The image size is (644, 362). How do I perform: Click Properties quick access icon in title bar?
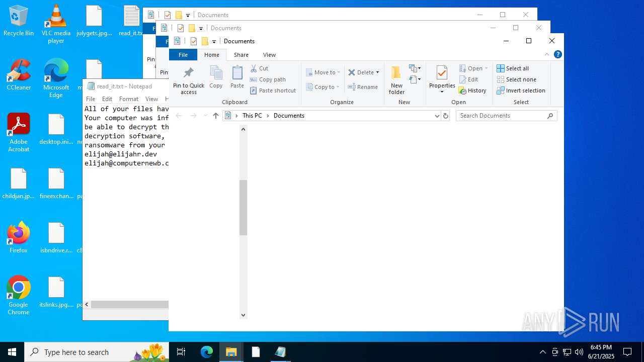point(193,41)
